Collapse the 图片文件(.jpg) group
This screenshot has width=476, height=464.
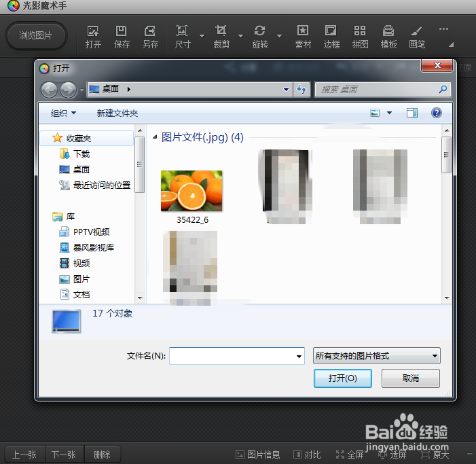point(155,137)
